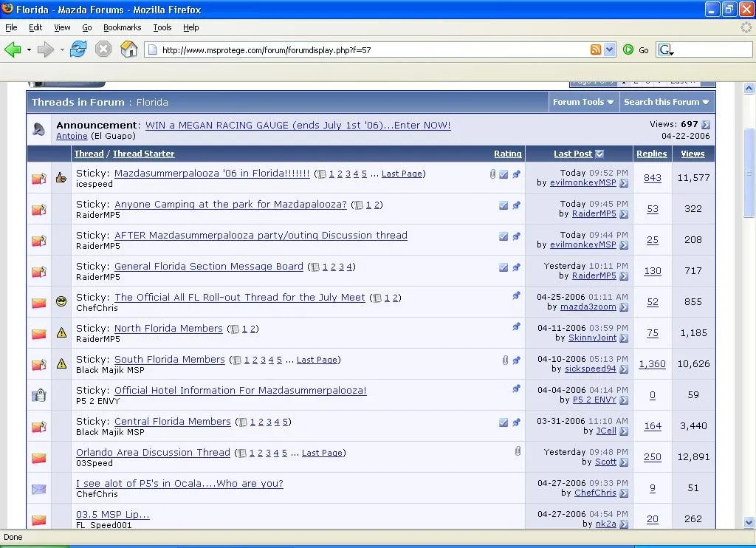756x548 pixels.
Task: Click the checkmark icon on Anyone Camping thread
Action: pos(504,205)
